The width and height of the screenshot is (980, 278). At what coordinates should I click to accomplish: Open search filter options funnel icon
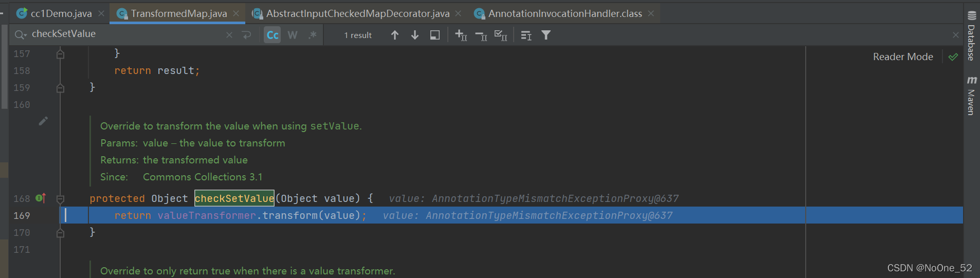click(x=546, y=35)
